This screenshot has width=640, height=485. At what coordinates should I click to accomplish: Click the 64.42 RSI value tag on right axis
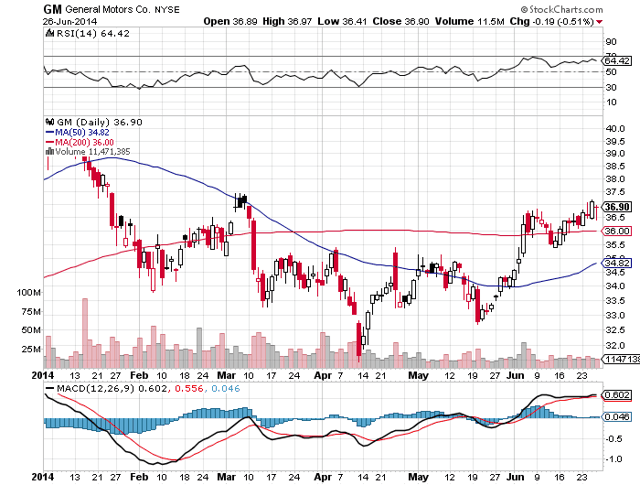617,61
